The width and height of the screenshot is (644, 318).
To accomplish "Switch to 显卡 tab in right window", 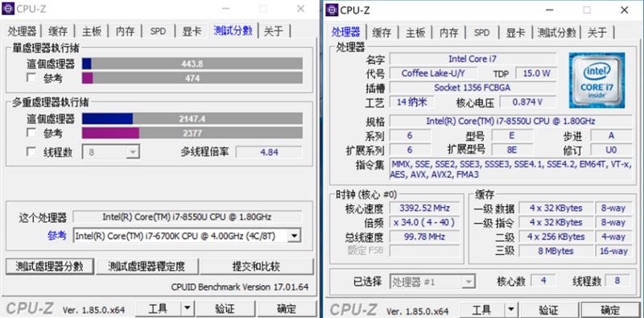I will (515, 33).
